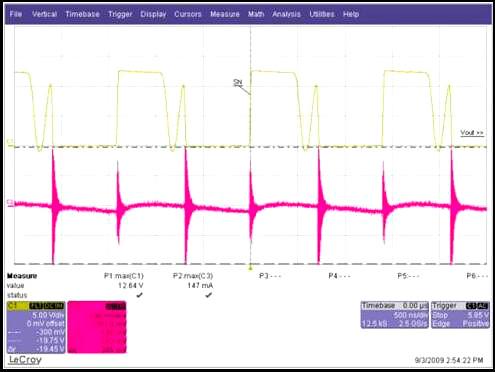The height and width of the screenshot is (372, 495).
Task: Open the Trigger descriptor box
Action: click(460, 315)
